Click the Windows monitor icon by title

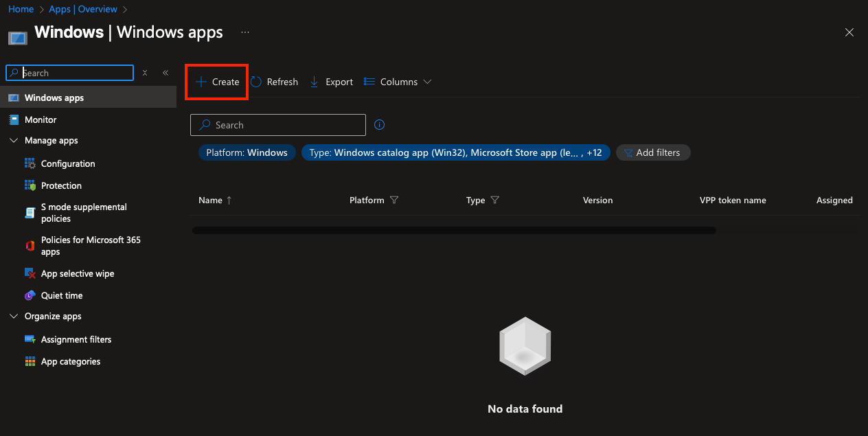(18, 37)
